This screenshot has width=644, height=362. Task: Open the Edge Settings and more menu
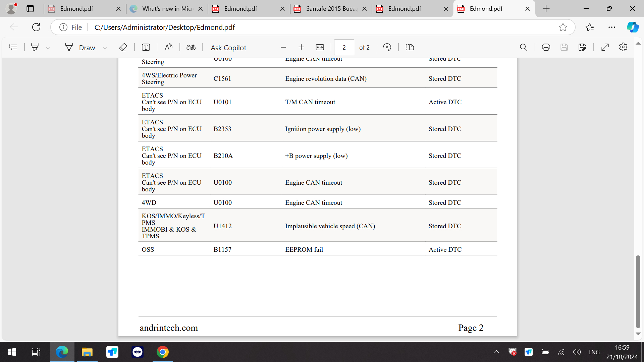pyautogui.click(x=611, y=27)
